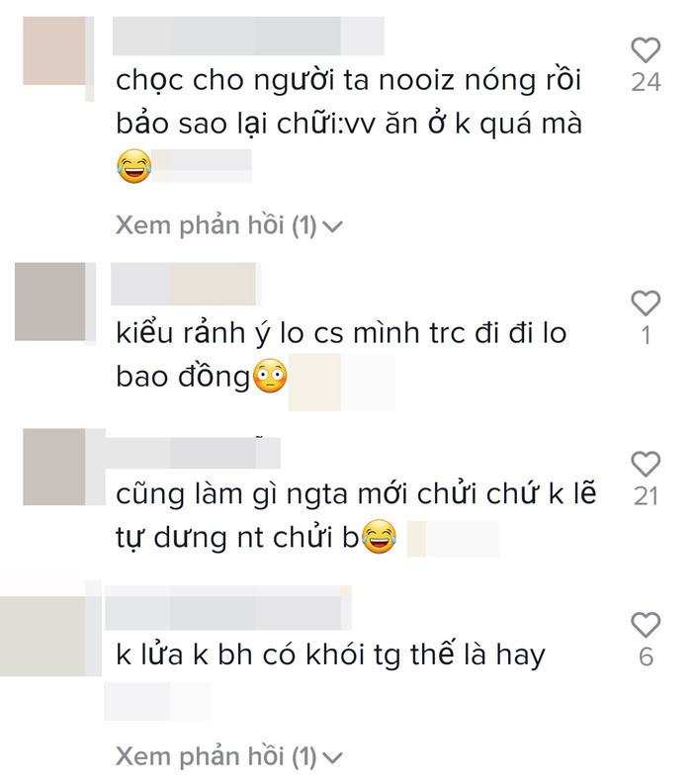The height and width of the screenshot is (784, 692).
Task: Like the comment with 21 likes
Action: (646, 464)
